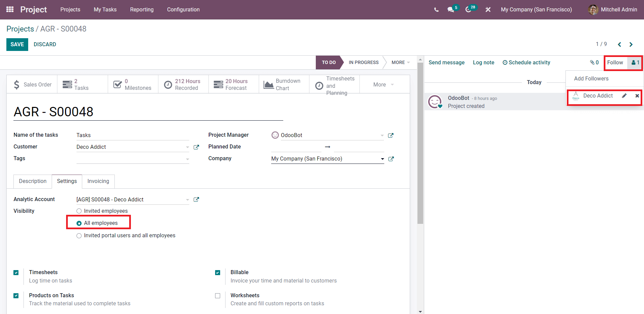The image size is (644, 314).
Task: Open the Reporting menu
Action: [x=142, y=10]
